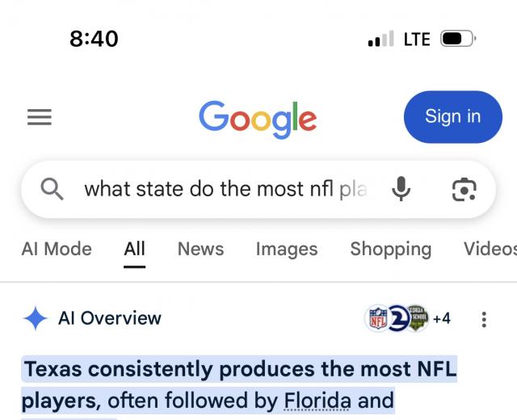Tap the AI Overview sparkle icon
Viewport: 517px width, 420px height.
[36, 318]
